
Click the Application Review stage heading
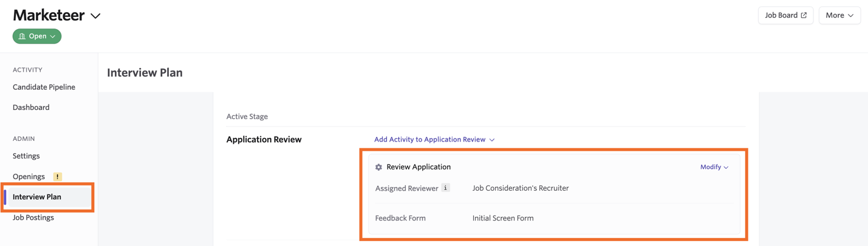pos(264,140)
